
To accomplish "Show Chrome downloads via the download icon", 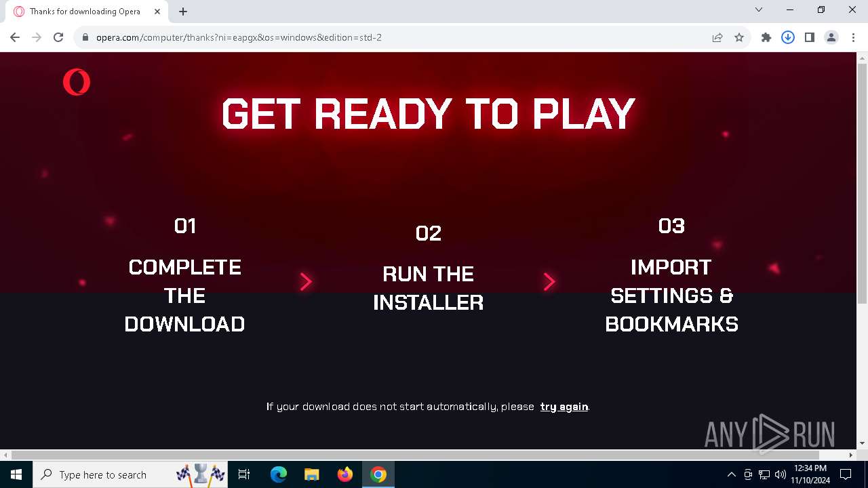I will tap(788, 37).
